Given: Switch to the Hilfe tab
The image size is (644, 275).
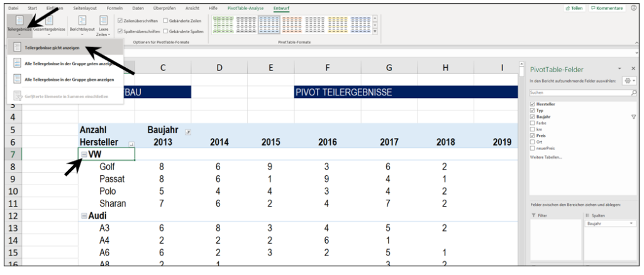Looking at the screenshot, I should click(x=213, y=8).
